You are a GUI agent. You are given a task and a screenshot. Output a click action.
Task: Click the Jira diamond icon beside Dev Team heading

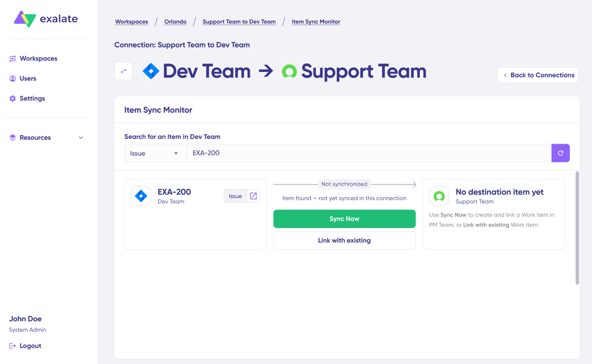point(151,72)
